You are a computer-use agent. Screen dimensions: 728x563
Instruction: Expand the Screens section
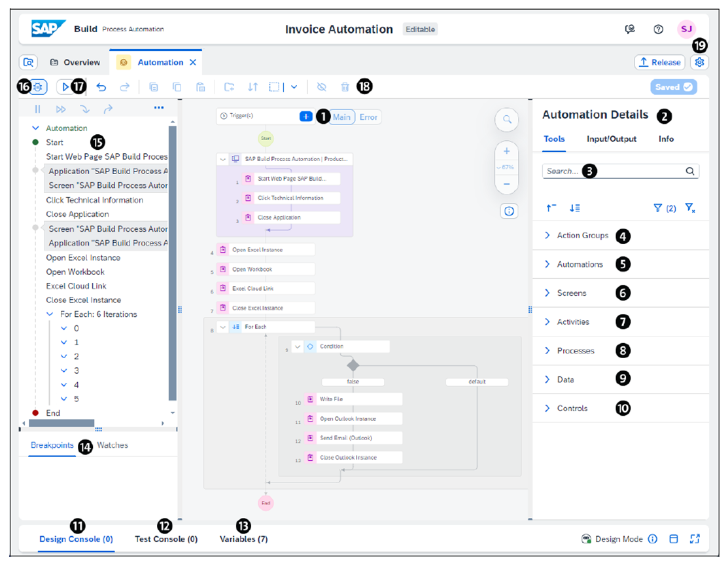547,293
